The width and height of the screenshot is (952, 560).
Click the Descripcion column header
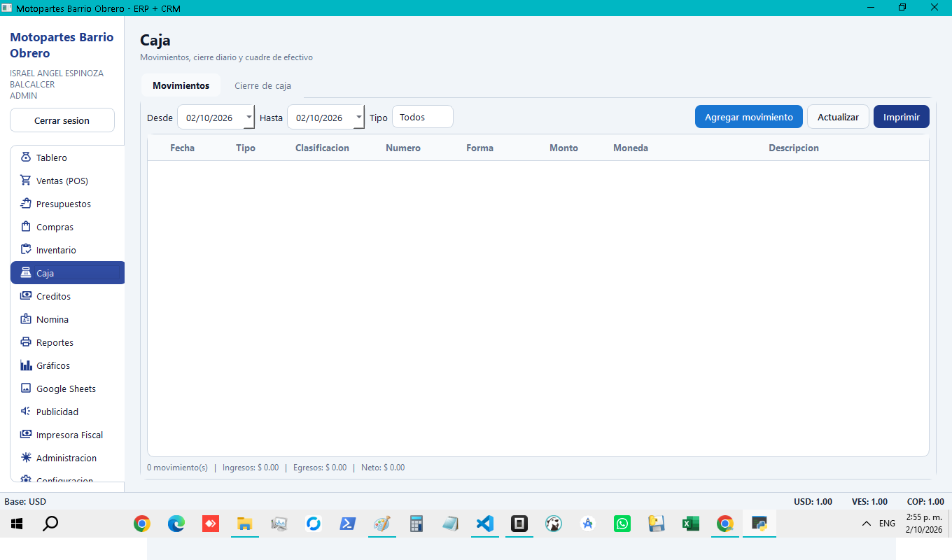pos(794,148)
